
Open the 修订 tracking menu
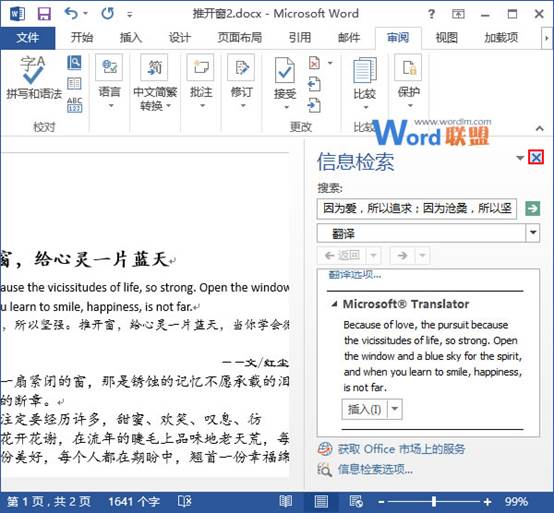[x=242, y=82]
